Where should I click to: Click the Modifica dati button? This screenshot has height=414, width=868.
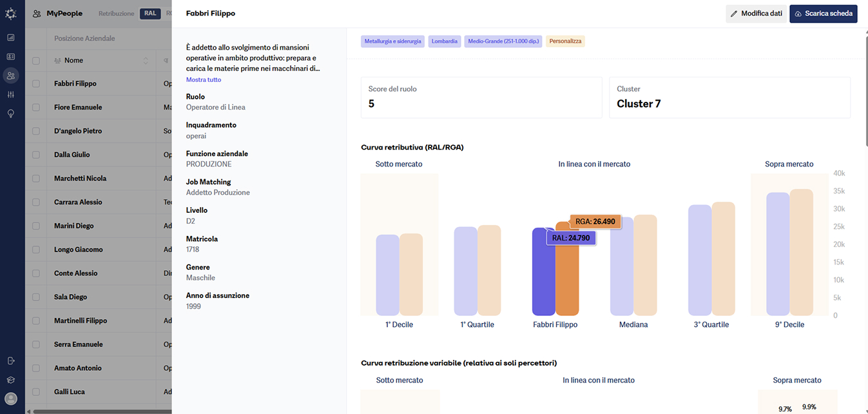[756, 14]
